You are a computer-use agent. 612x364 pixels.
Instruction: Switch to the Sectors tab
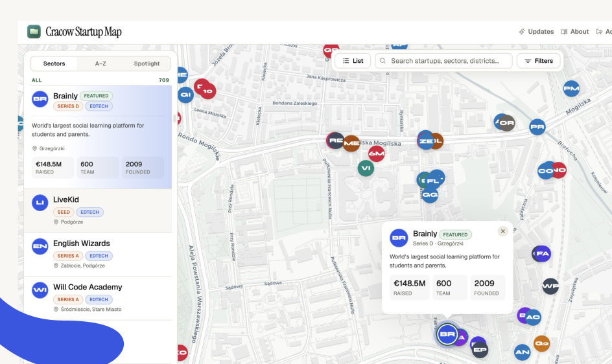tap(54, 63)
